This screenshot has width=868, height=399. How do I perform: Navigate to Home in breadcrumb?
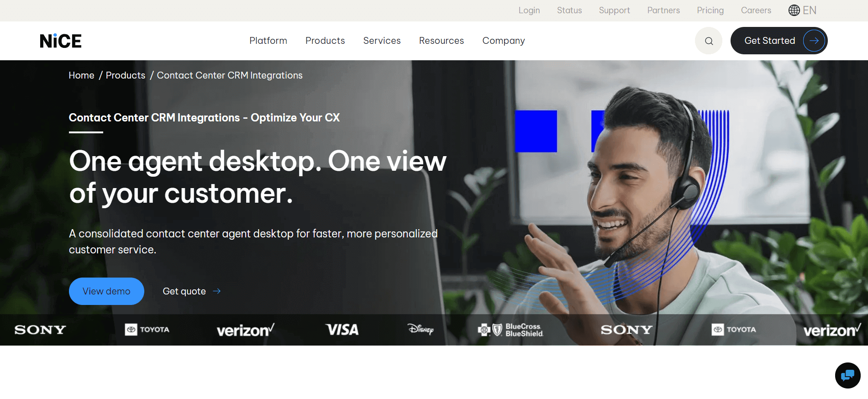pyautogui.click(x=81, y=75)
